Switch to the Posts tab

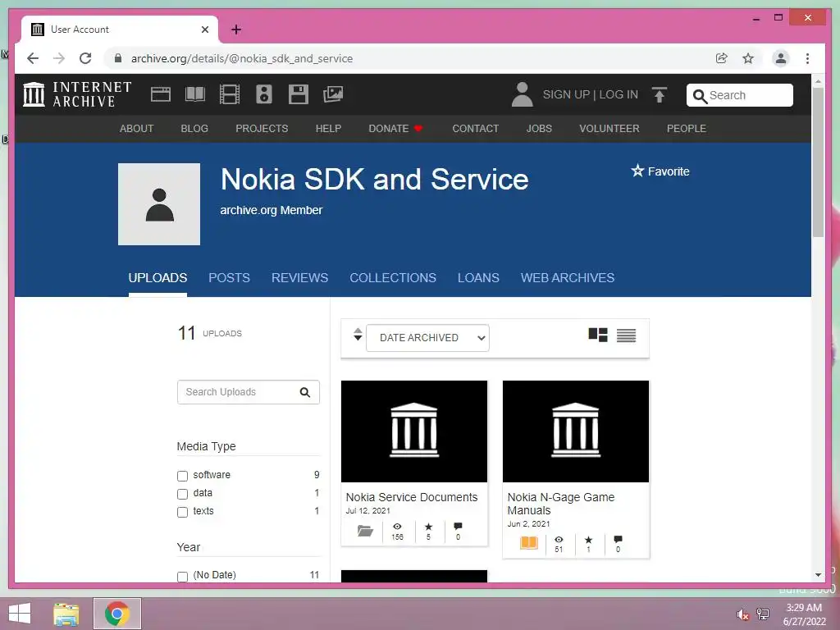point(230,277)
